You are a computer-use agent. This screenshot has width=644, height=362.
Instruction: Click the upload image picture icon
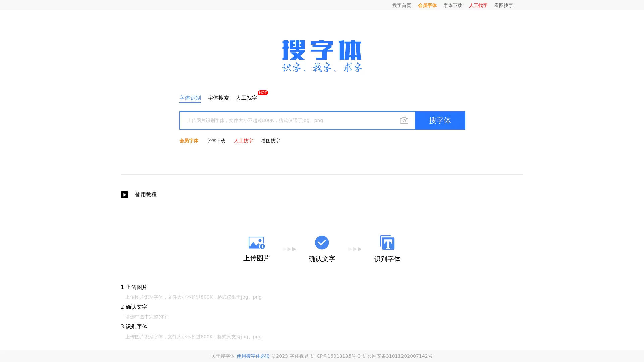point(256,243)
